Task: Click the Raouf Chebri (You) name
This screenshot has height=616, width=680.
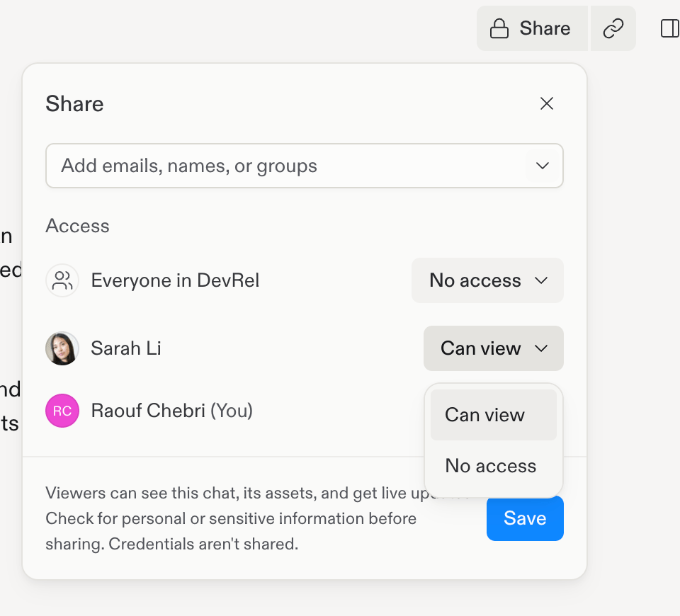Action: [172, 411]
